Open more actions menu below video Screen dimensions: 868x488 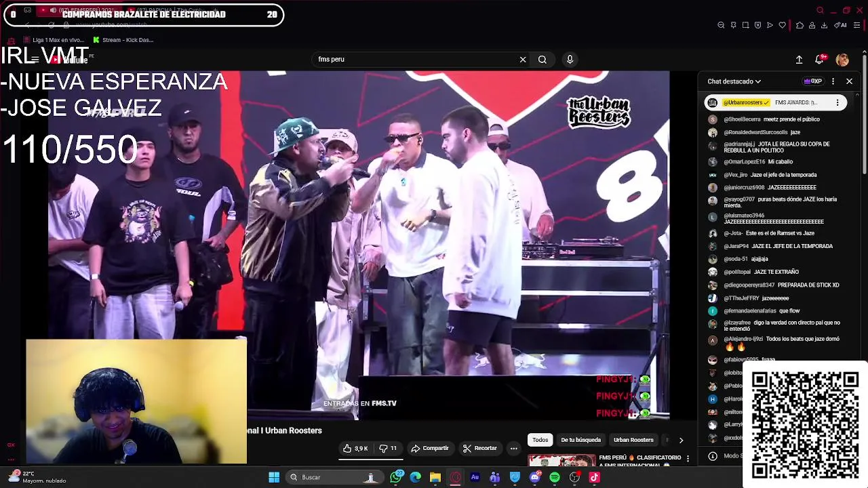[513, 449]
